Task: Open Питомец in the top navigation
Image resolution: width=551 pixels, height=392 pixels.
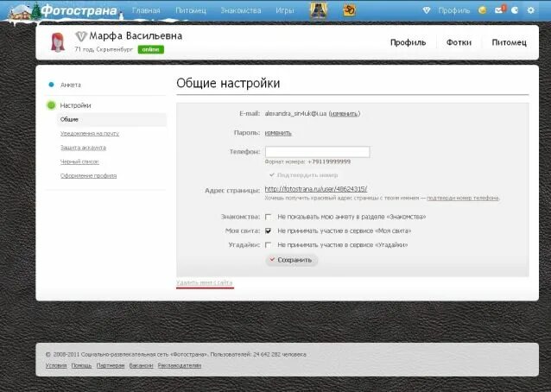Action: tap(191, 10)
